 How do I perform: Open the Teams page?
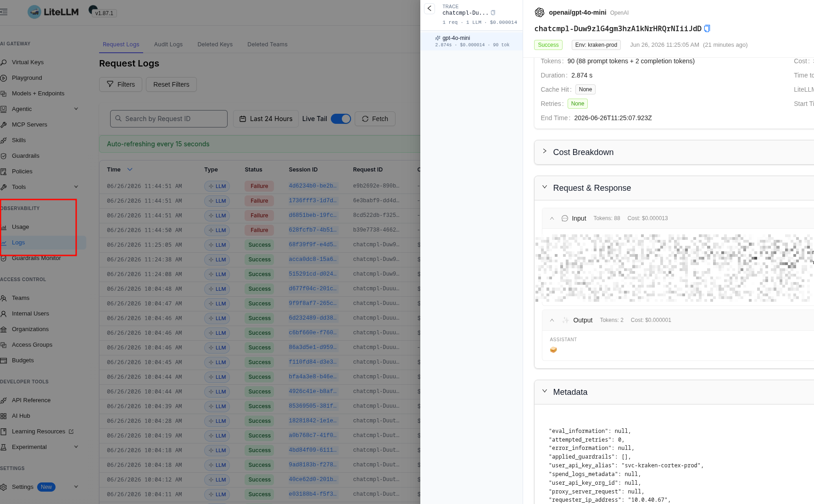[x=21, y=298]
